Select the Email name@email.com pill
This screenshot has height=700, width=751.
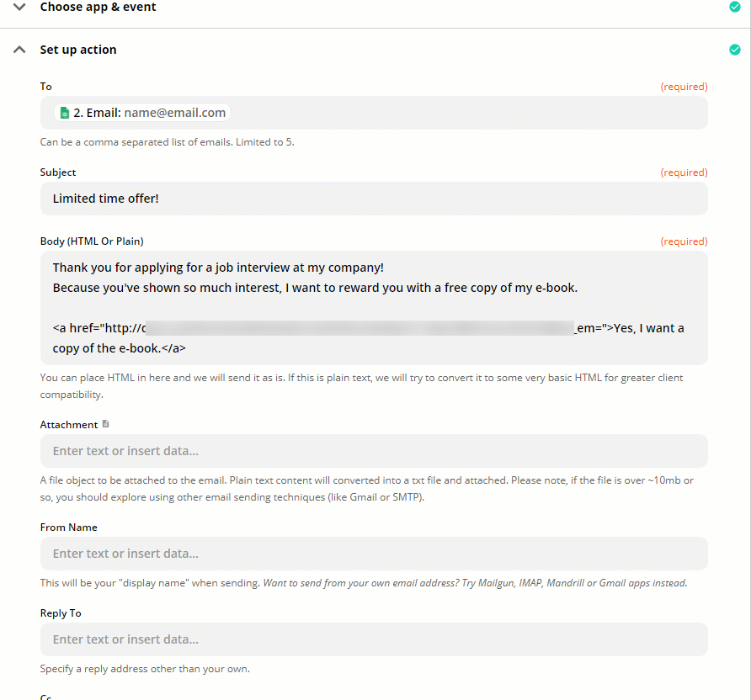click(x=142, y=113)
